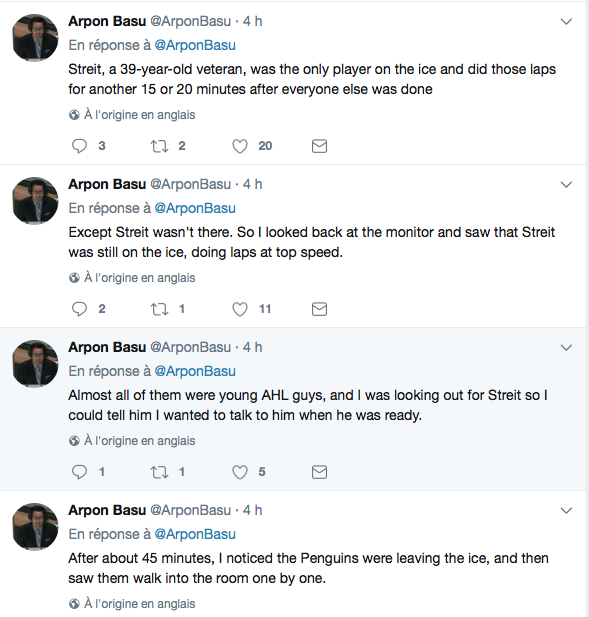Reply to the 'young AHL guys' tweet
The width and height of the screenshot is (589, 617).
(x=79, y=472)
